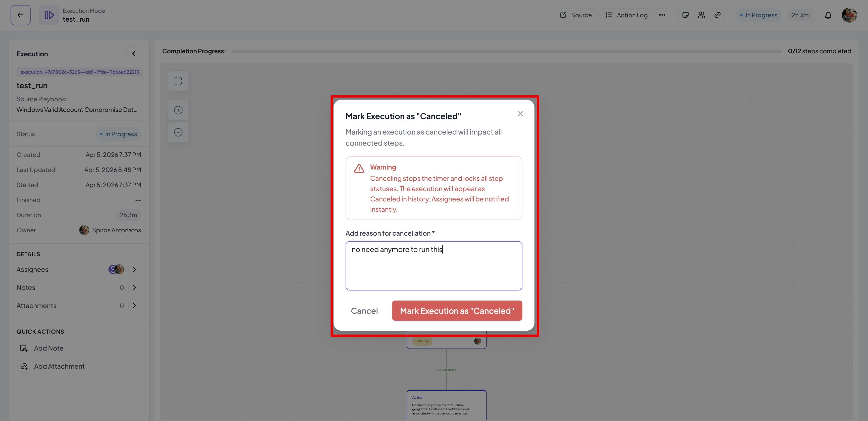
Task: Open the Action Log
Action: click(x=626, y=15)
